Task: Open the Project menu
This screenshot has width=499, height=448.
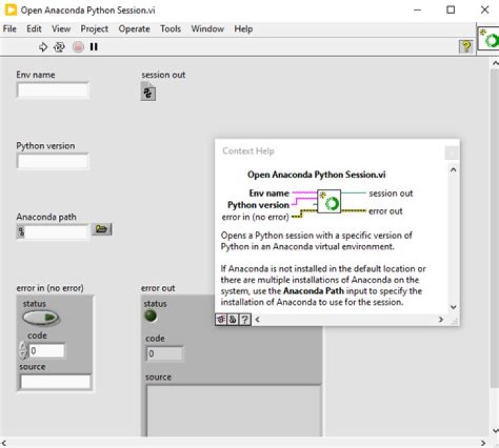Action: point(94,29)
